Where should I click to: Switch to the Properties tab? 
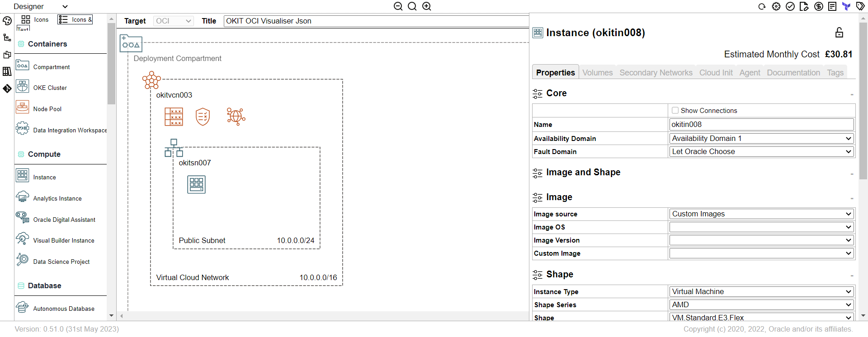tap(556, 72)
